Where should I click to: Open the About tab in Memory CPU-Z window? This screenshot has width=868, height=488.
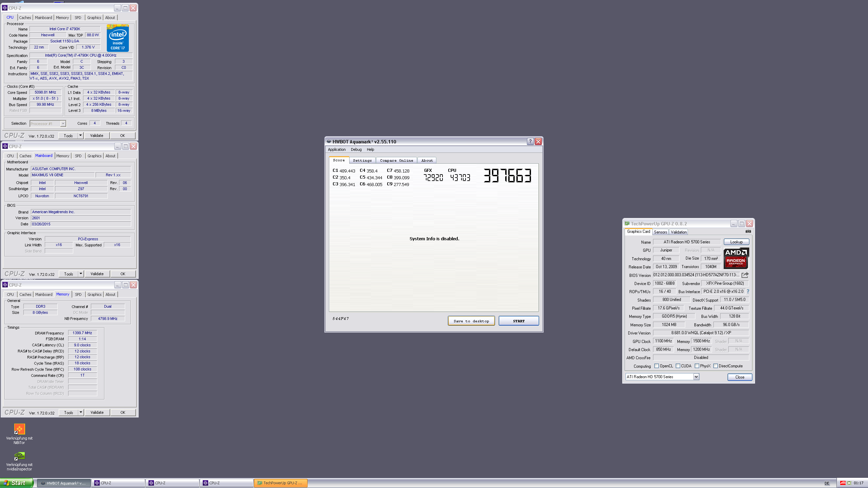[x=110, y=294]
